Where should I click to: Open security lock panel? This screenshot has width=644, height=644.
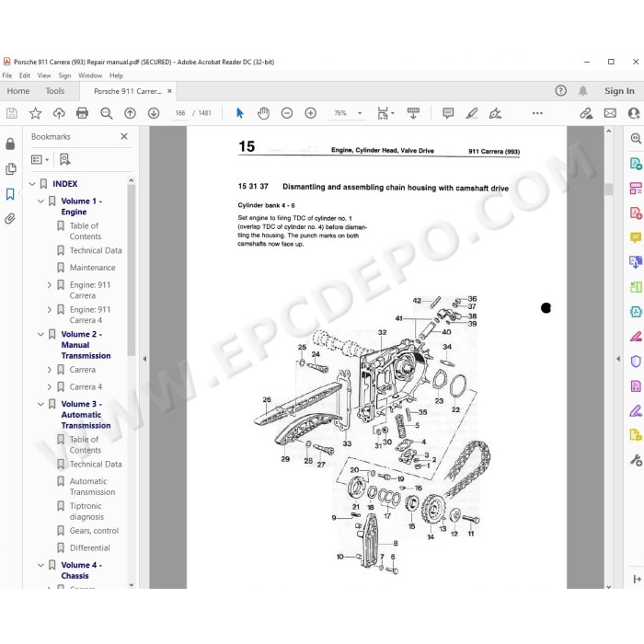coord(10,144)
